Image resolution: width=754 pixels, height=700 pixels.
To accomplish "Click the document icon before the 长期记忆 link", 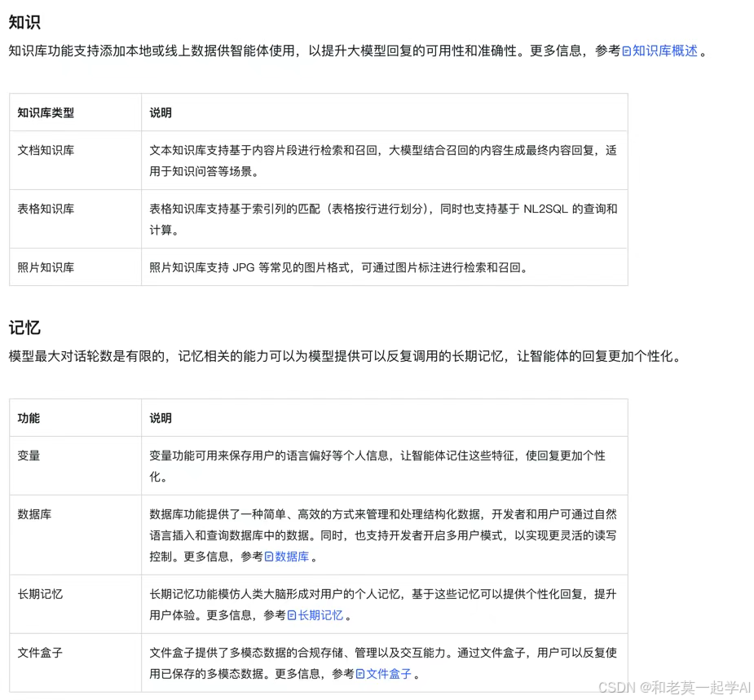I will coord(291,615).
